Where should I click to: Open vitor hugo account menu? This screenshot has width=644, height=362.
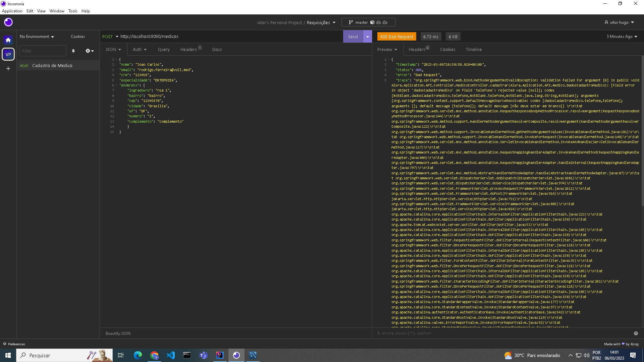tap(619, 22)
